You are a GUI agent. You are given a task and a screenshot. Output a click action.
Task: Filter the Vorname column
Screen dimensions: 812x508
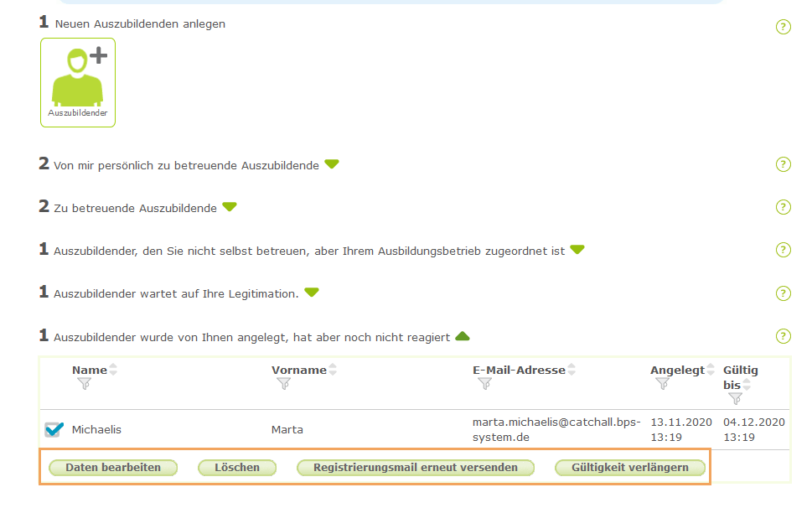tap(283, 384)
